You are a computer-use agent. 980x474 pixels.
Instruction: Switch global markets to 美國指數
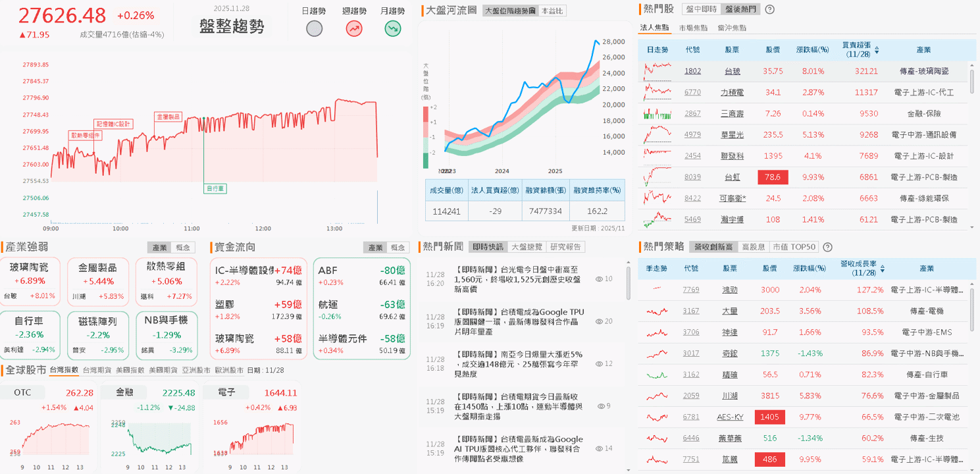point(130,370)
